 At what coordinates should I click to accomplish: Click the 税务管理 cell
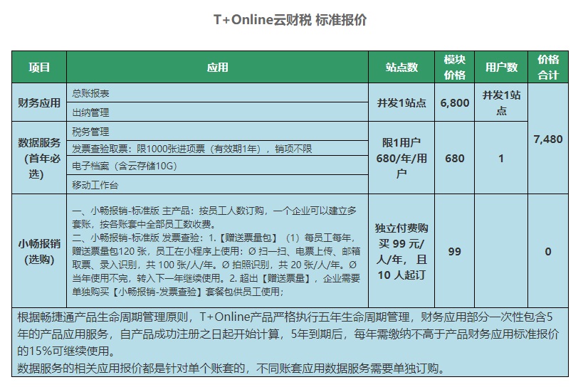pos(218,131)
